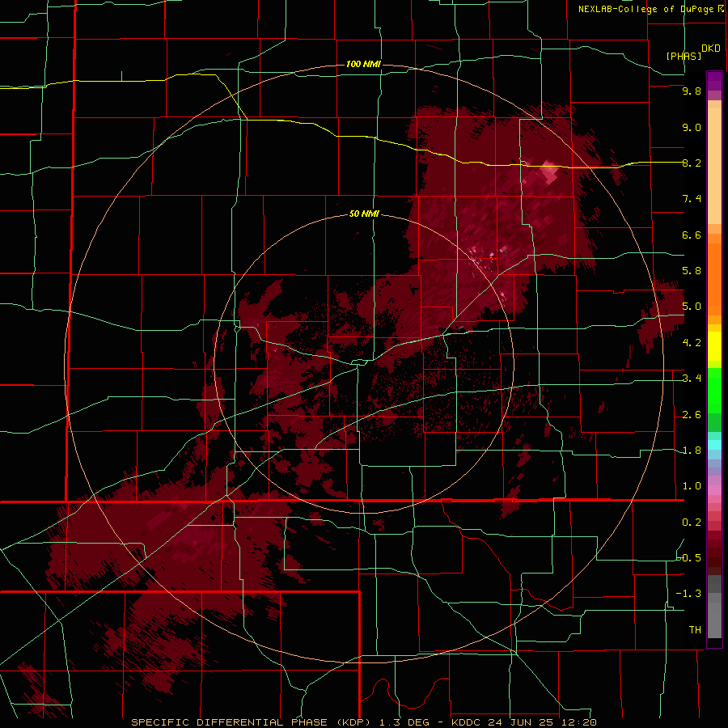The height and width of the screenshot is (728, 728).
Task: Click the yellow segment of the color bar
Action: [x=714, y=346]
